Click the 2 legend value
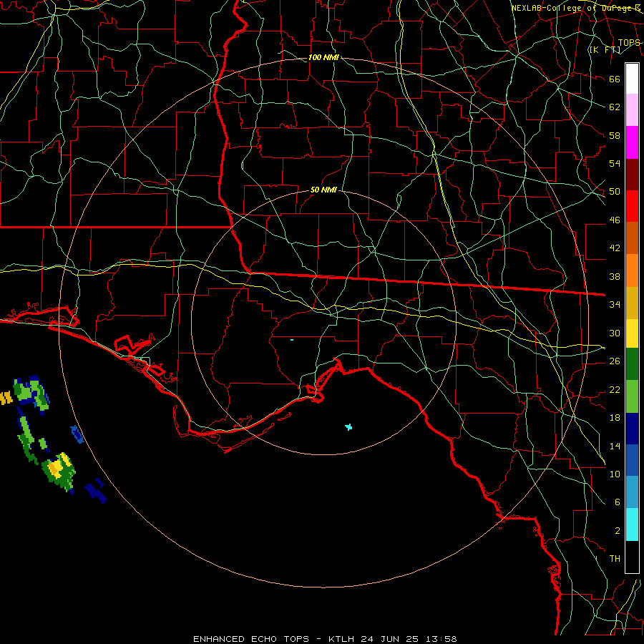Image resolution: width=644 pixels, height=644 pixels. [x=617, y=530]
